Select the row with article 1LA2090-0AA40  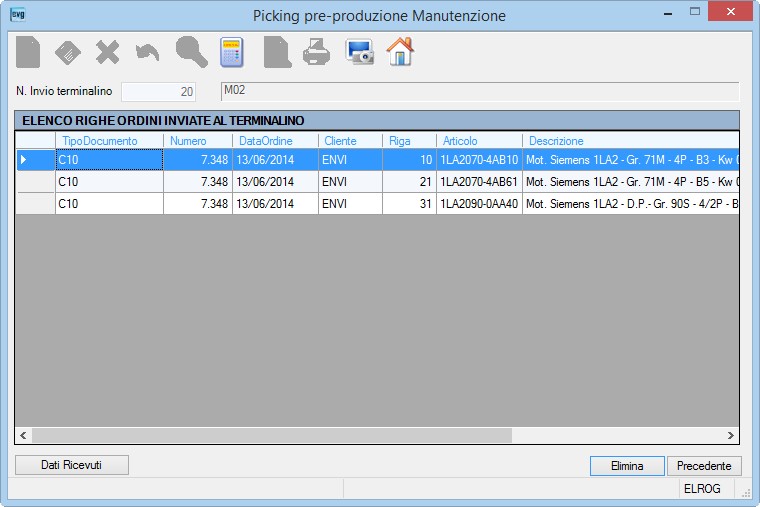click(378, 204)
